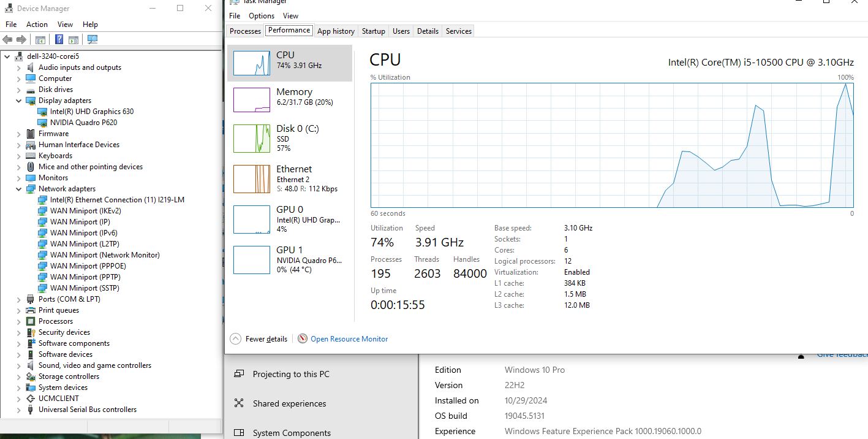This screenshot has height=439, width=868.
Task: Select the CPU graph in Task Manager sidebar
Action: (289, 63)
